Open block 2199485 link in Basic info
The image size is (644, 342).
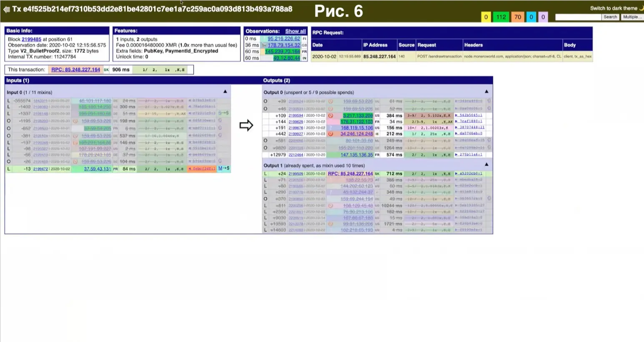[x=31, y=39]
